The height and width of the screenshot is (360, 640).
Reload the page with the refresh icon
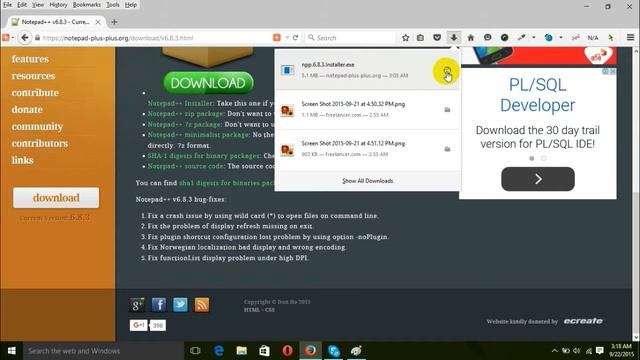pos(296,38)
